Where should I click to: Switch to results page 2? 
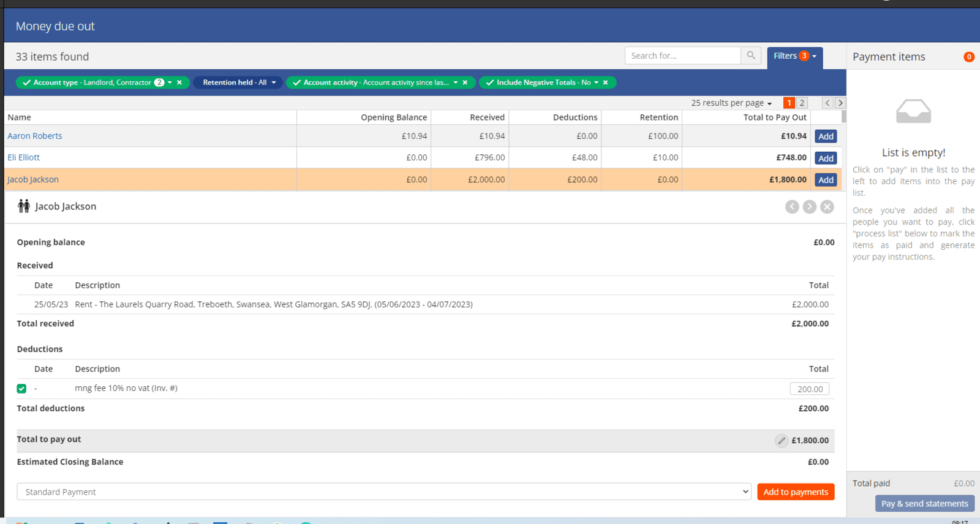pyautogui.click(x=802, y=103)
